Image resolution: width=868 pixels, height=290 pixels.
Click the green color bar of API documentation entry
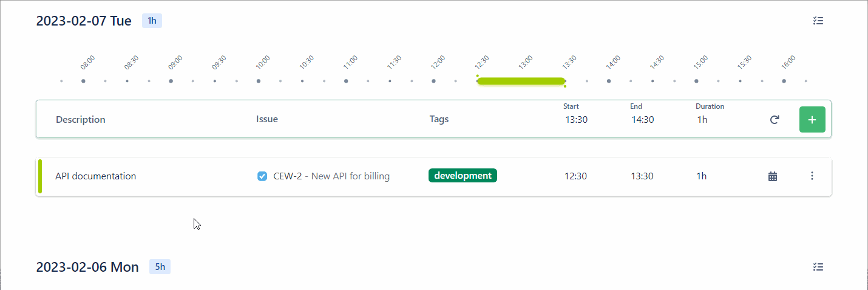(40, 176)
